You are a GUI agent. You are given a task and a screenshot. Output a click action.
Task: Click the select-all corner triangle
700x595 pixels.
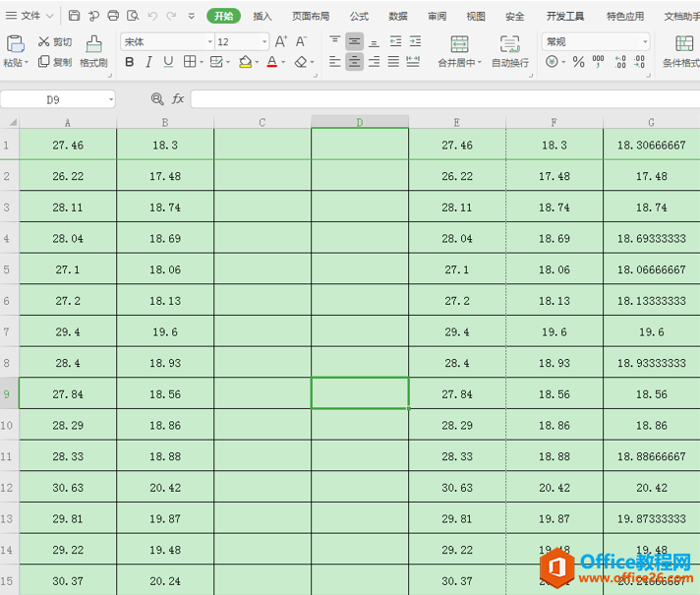13,122
